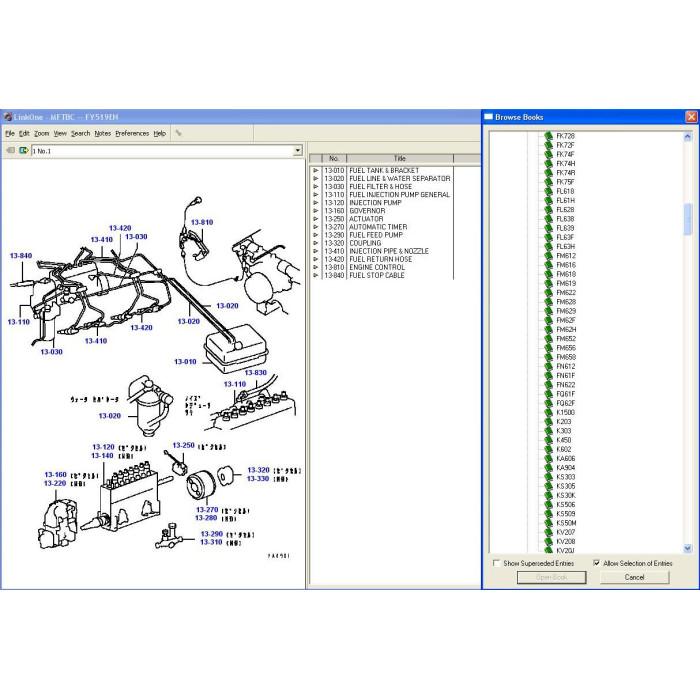Select the AUTOMATIC TIMER row text
Viewport: 700px width, 700px height.
tap(378, 227)
